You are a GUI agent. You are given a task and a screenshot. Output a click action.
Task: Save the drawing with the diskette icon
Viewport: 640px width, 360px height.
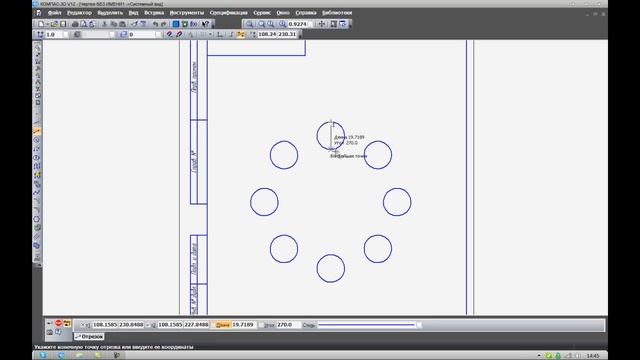coord(63,24)
